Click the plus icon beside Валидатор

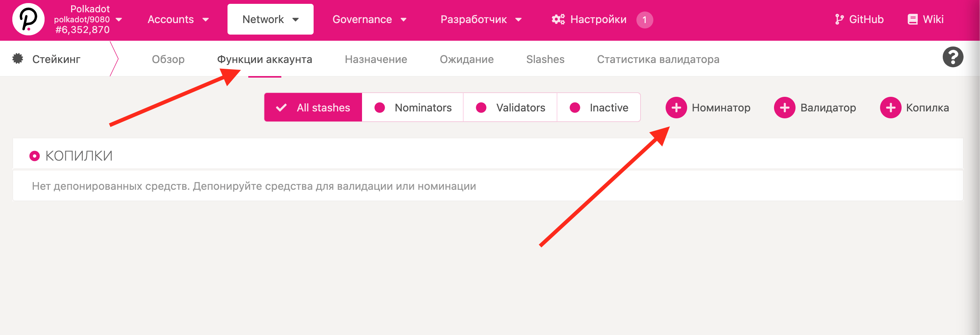point(784,108)
